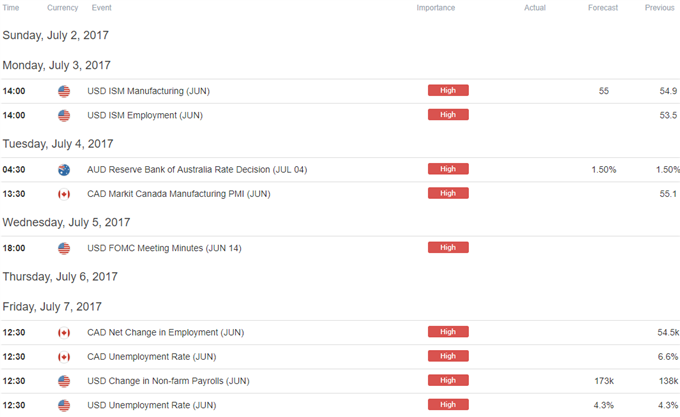Image resolution: width=680 pixels, height=417 pixels.
Task: Select the Wednesday, July 5, 2017 date heading
Action: (66, 222)
